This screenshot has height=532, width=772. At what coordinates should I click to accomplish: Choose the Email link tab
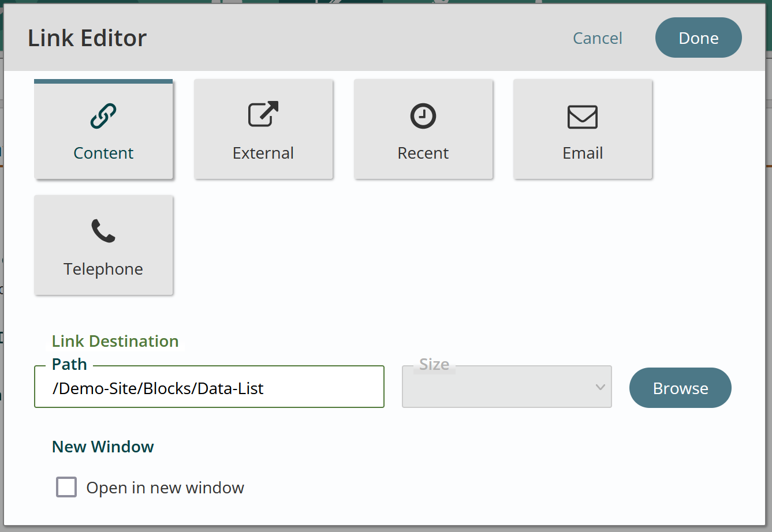point(583,129)
